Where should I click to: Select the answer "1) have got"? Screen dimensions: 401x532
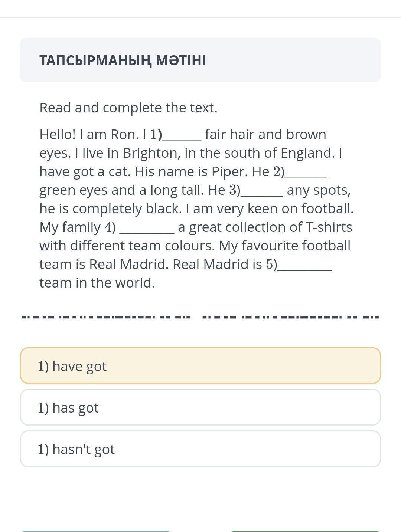point(200,365)
